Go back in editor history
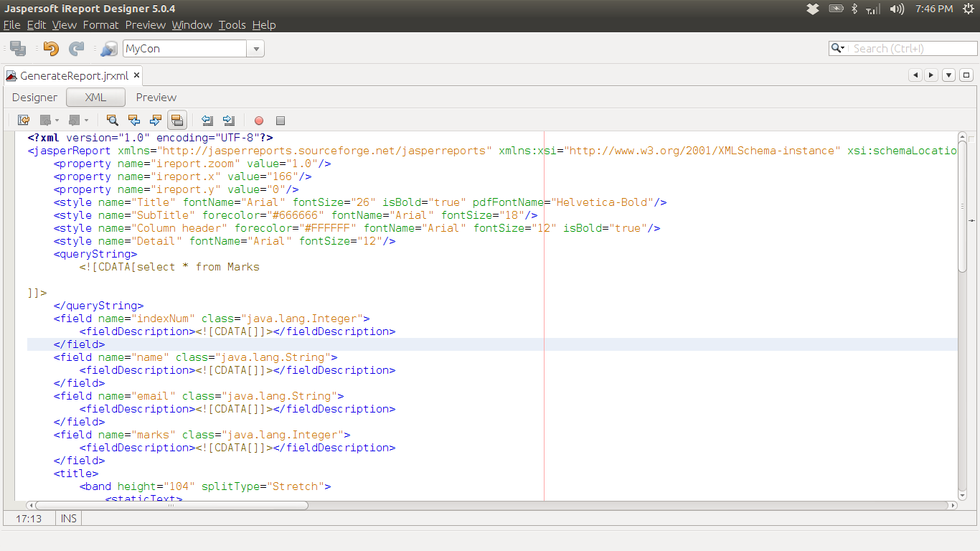This screenshot has height=551, width=980. point(46,121)
